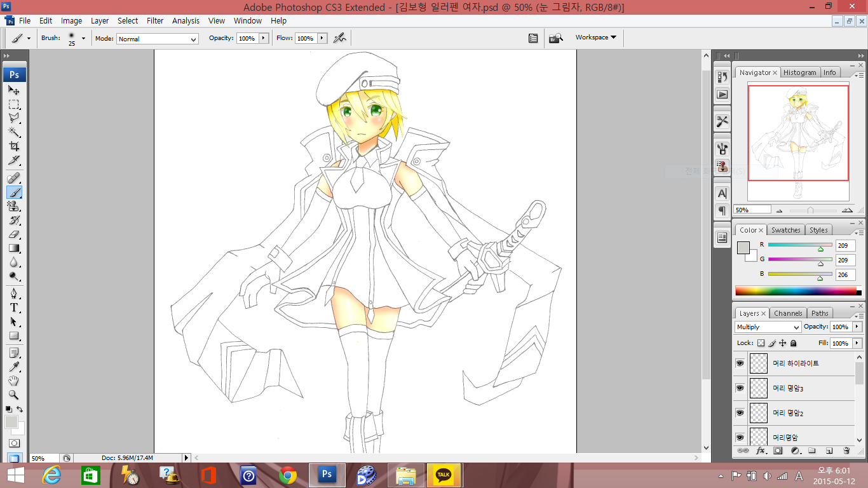Viewport: 868px width, 488px height.
Task: Toggle lock image pixels
Action: tap(772, 343)
